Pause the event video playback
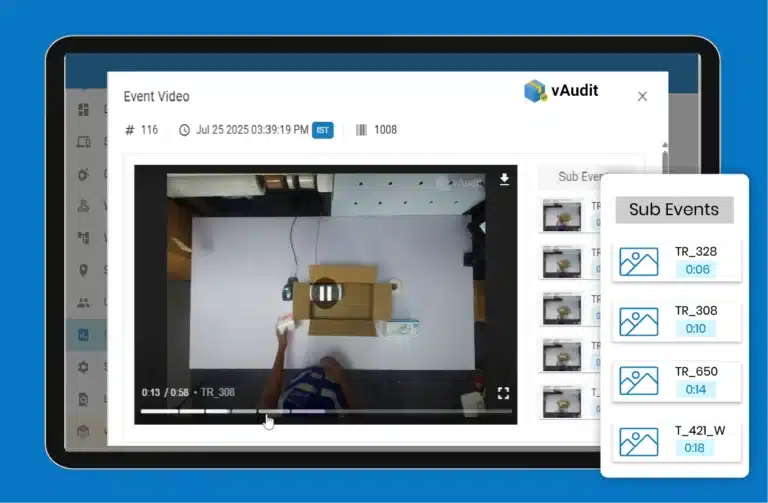 point(325,293)
